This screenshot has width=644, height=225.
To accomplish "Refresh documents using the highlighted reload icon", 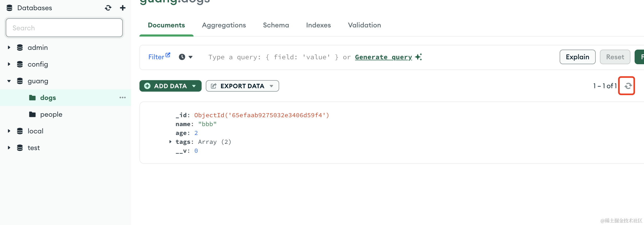I will coord(628,86).
